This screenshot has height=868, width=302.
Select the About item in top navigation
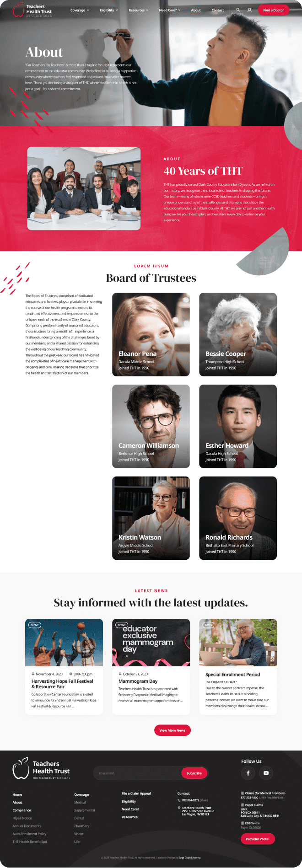[196, 10]
